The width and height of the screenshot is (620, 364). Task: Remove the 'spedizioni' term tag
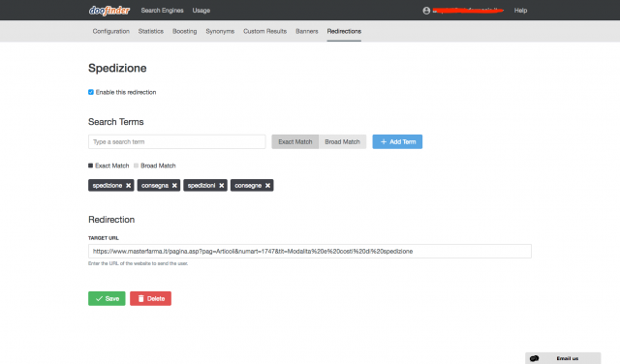[222, 185]
